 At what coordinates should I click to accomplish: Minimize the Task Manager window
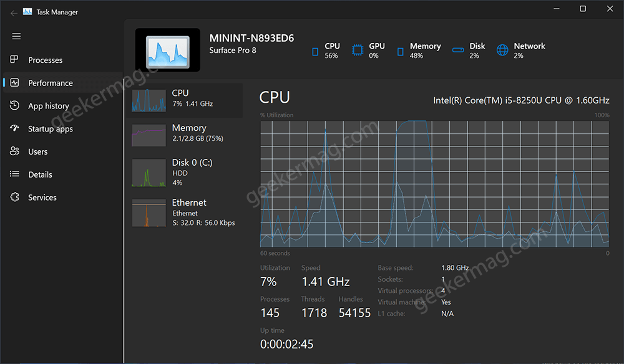557,8
